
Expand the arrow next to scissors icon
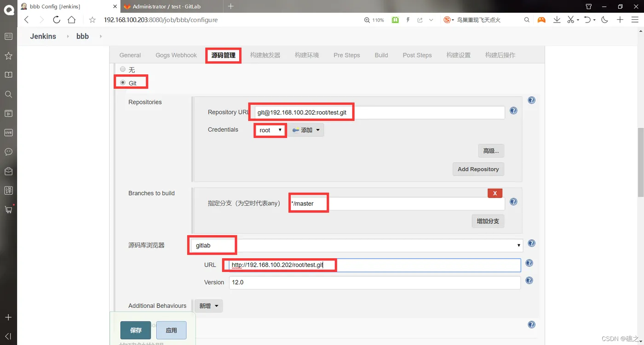[x=578, y=20]
